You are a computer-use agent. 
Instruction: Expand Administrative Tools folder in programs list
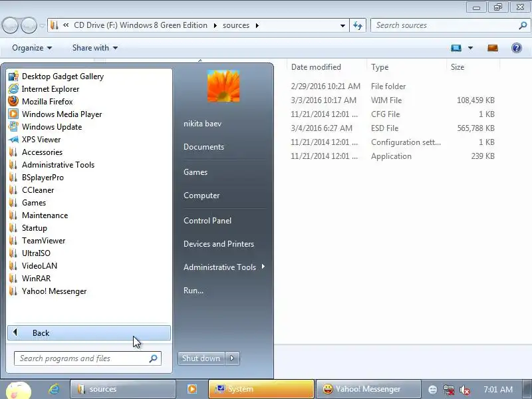[58, 164]
